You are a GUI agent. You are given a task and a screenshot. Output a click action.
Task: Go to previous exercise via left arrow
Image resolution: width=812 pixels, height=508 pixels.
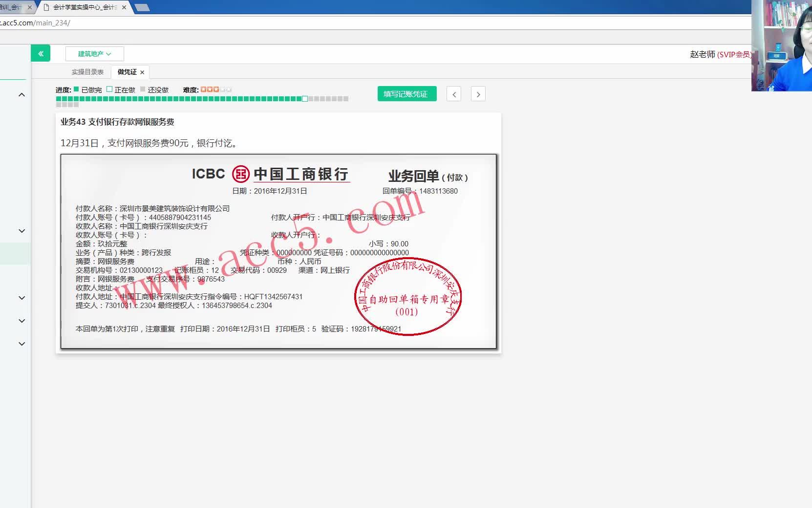pyautogui.click(x=453, y=93)
